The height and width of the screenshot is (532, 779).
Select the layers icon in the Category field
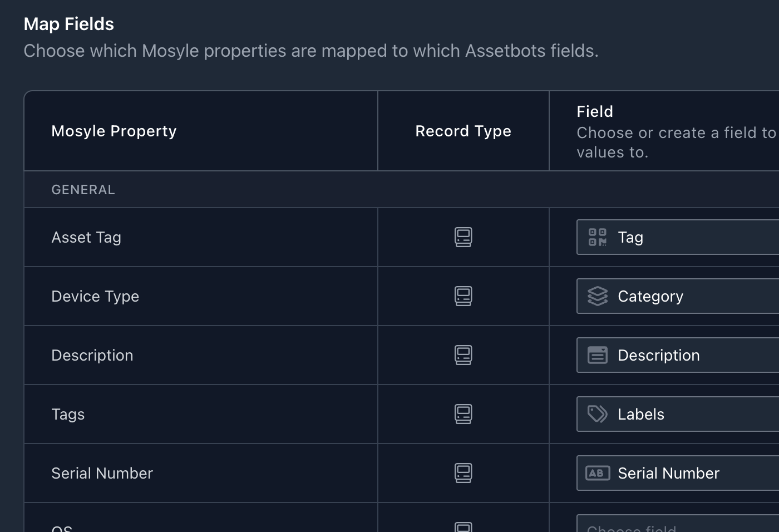(596, 296)
